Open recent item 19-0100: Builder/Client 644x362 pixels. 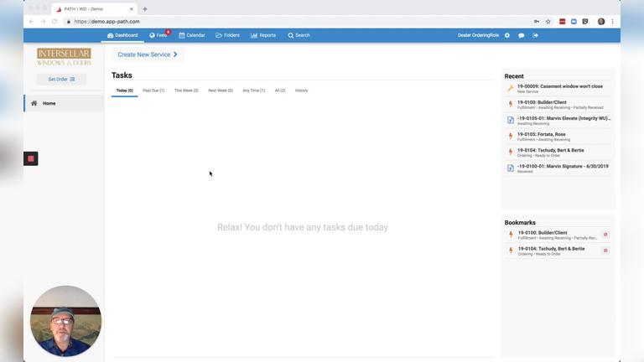click(558, 104)
